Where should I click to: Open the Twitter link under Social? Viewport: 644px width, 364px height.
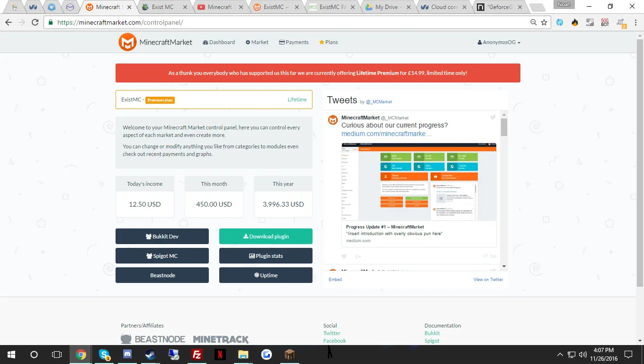tap(331, 333)
